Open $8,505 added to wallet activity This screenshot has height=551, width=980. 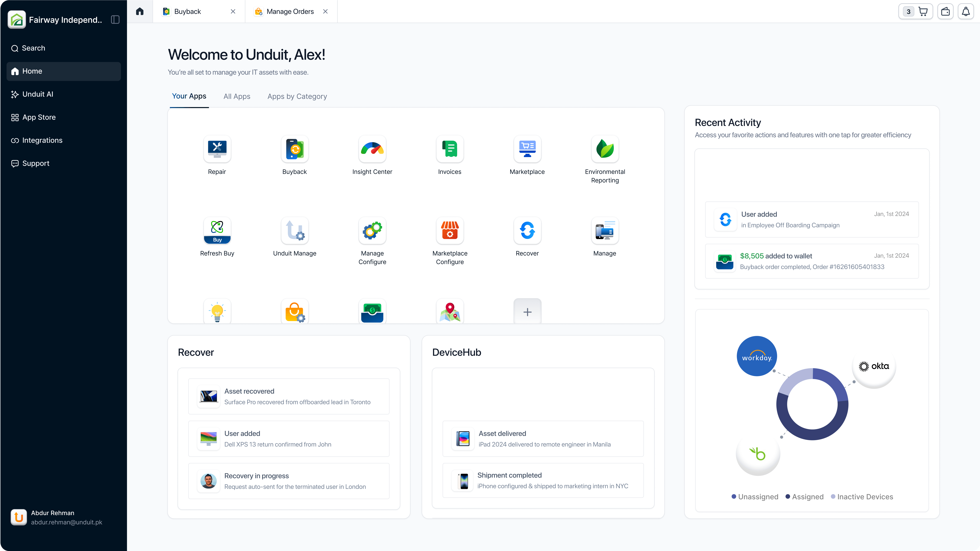tap(812, 261)
